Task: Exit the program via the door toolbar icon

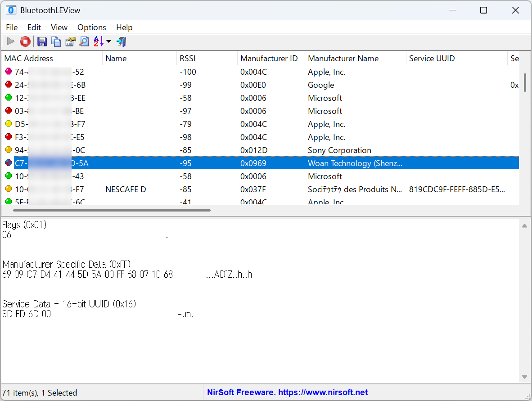Action: click(x=121, y=41)
